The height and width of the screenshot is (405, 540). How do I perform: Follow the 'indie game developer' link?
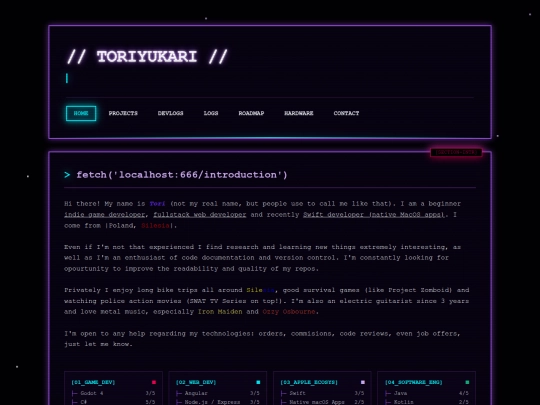click(105, 215)
